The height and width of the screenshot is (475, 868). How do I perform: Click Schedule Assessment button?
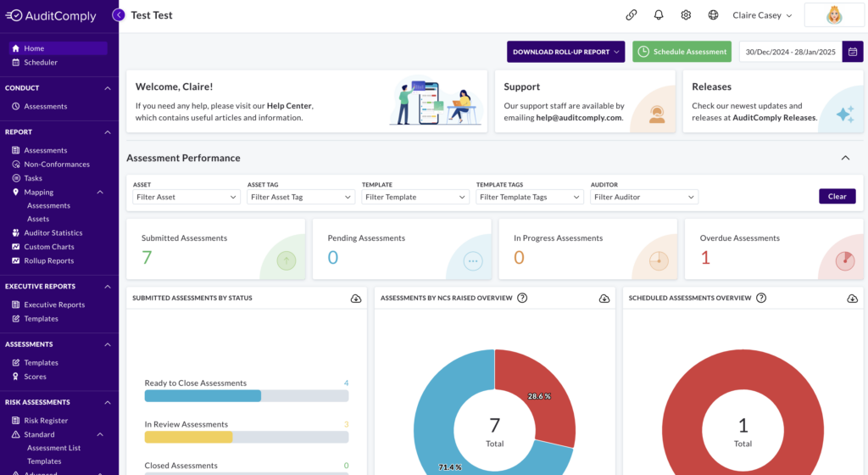682,52
